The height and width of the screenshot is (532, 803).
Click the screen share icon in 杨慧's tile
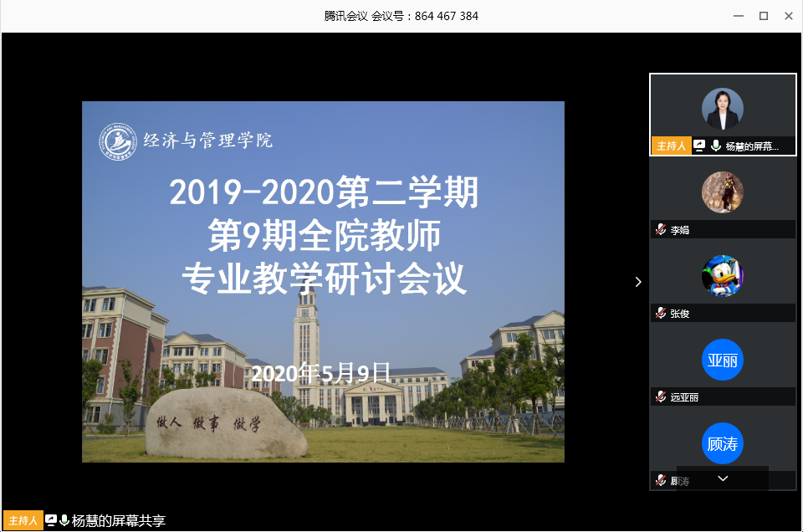700,146
